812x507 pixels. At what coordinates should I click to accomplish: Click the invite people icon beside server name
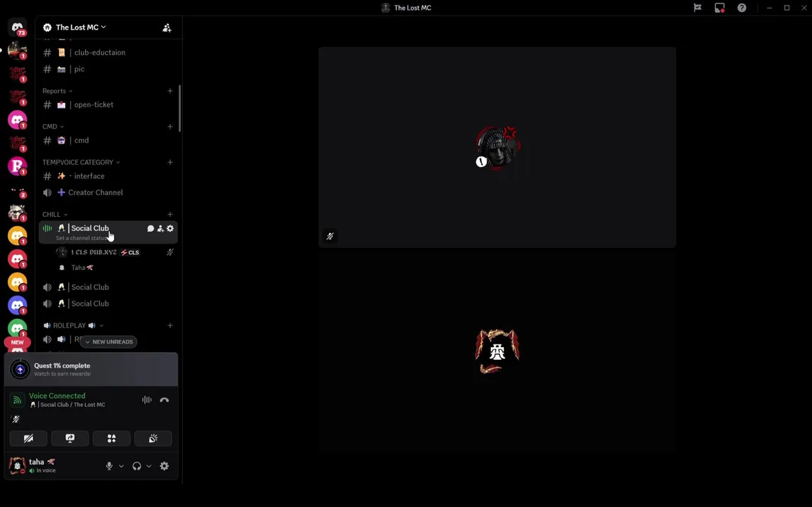(x=167, y=27)
